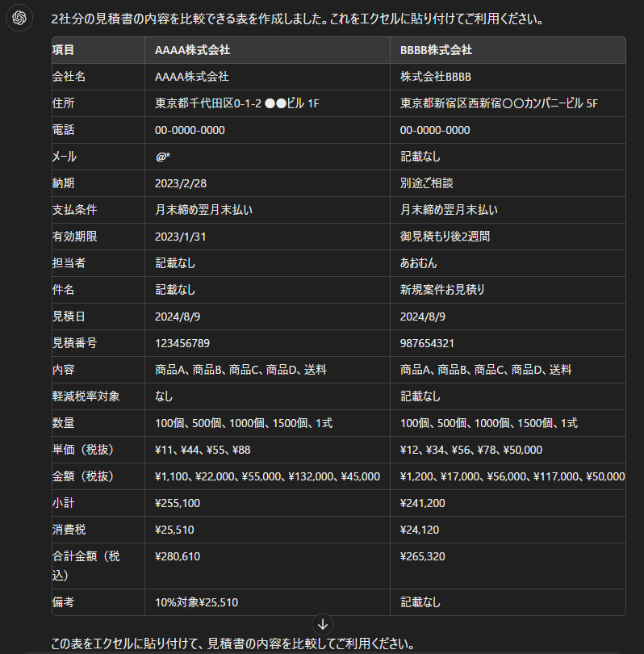Click the '会社名' row label
This screenshot has width=644, height=654.
[69, 77]
